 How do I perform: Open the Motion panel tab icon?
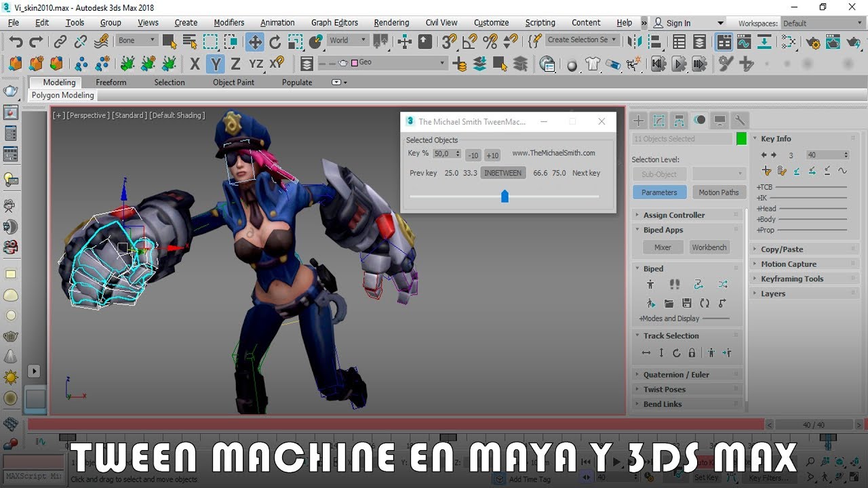(x=700, y=121)
